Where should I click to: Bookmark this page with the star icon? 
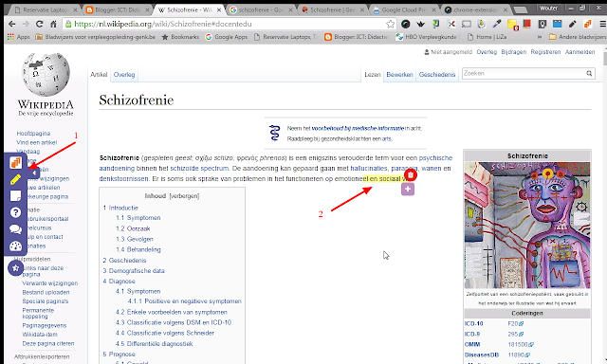(390, 24)
